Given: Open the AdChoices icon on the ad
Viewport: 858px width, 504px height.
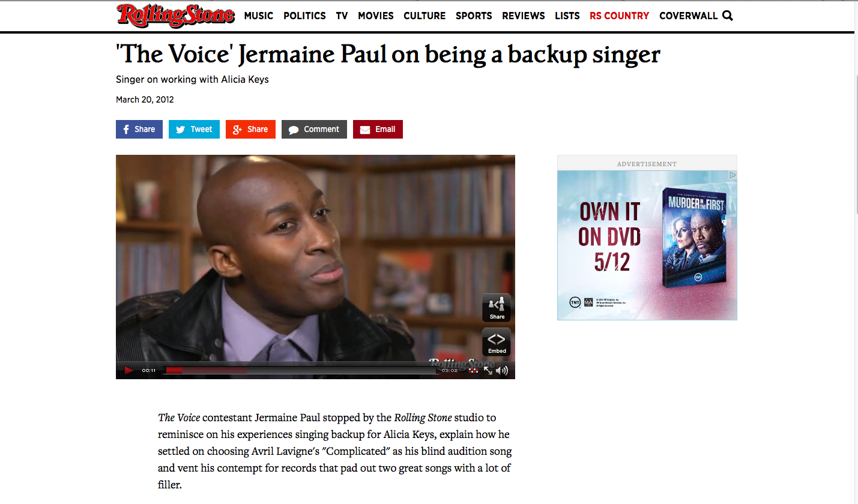Looking at the screenshot, I should [733, 175].
